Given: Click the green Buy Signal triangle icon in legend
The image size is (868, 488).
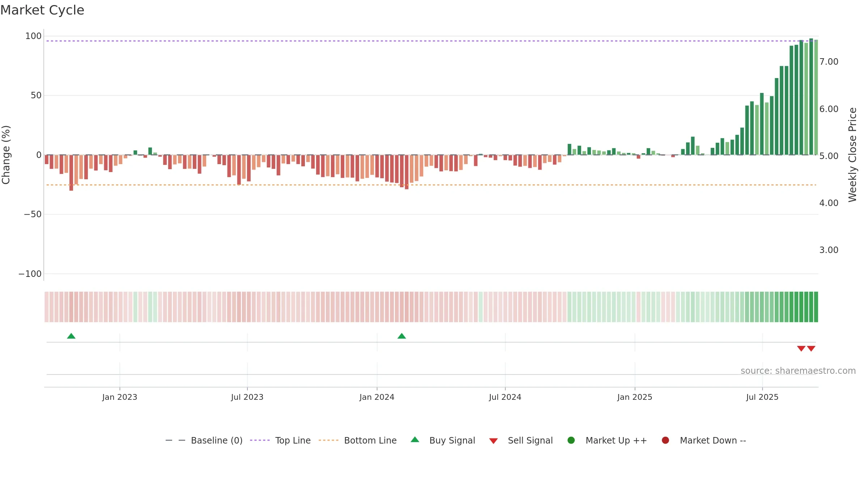Looking at the screenshot, I should pyautogui.click(x=415, y=440).
